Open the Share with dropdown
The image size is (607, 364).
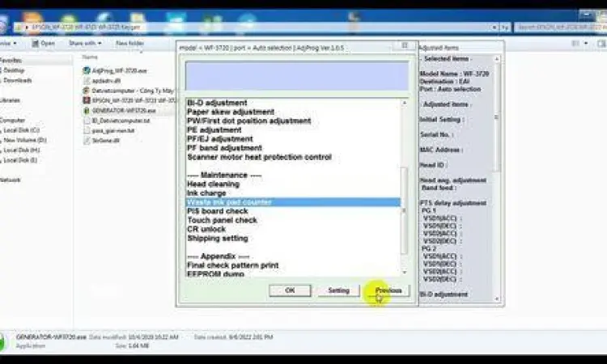(x=85, y=43)
